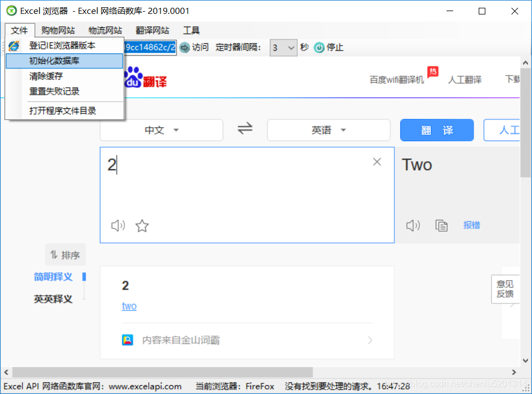Click the Excel browser app icon in title bar
The image size is (532, 394).
12,11
